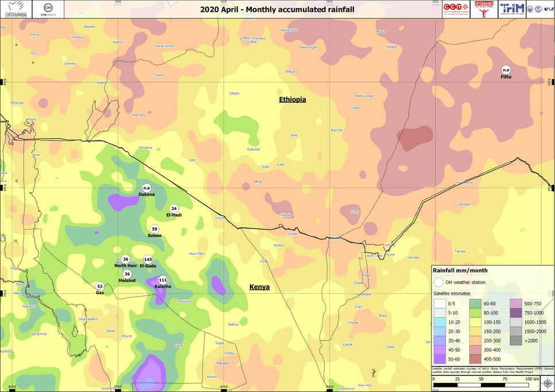Click the North Horr station marker
The width and height of the screenshot is (555, 392).
(x=125, y=259)
